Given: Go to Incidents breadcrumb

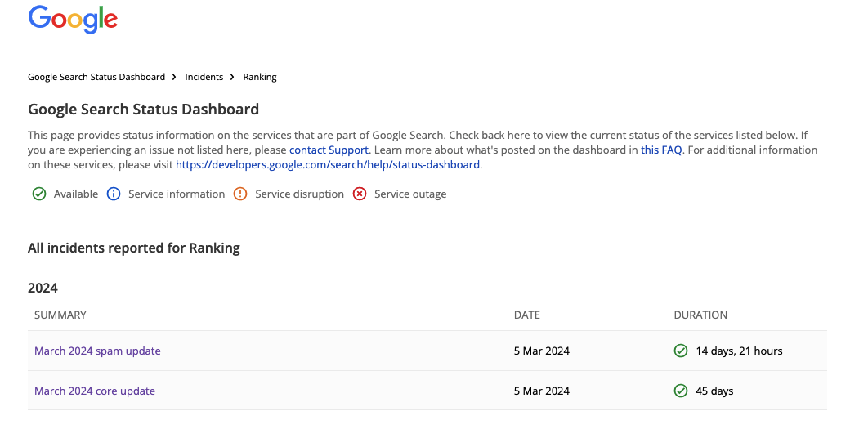Looking at the screenshot, I should point(204,77).
